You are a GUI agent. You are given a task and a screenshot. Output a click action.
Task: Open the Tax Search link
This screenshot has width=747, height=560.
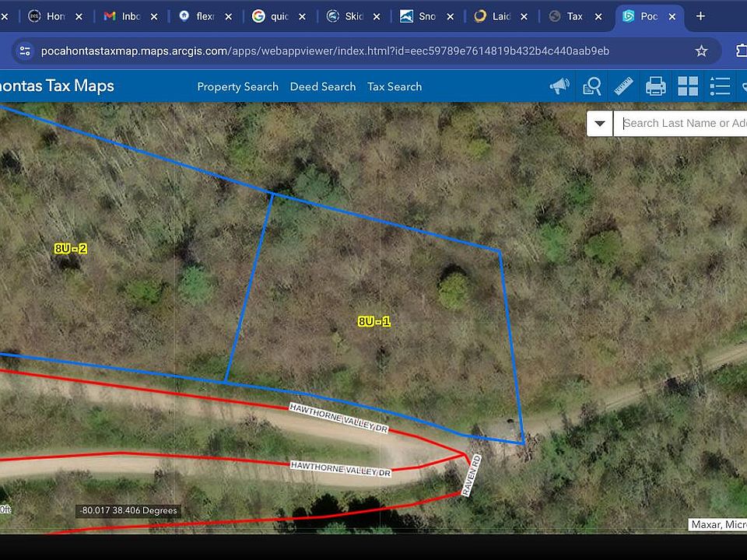pyautogui.click(x=395, y=86)
